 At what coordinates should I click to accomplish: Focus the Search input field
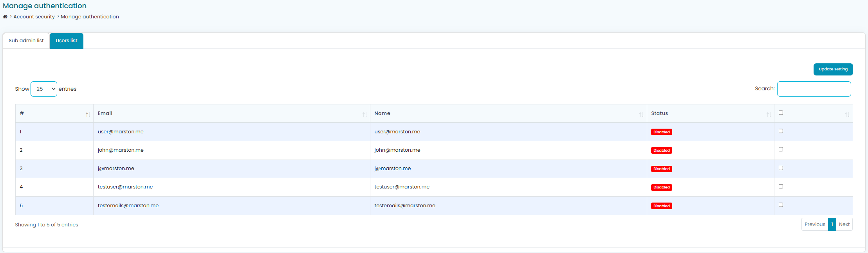tap(814, 89)
